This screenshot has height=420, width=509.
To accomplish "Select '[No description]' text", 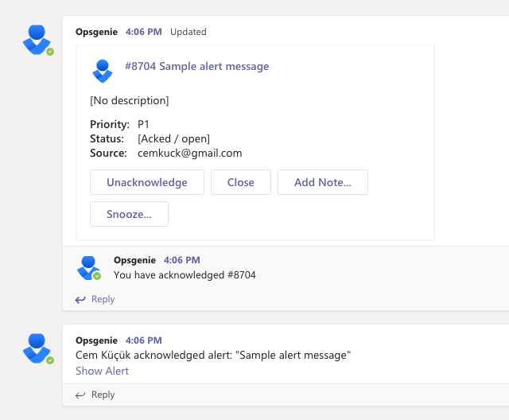I will (129, 100).
